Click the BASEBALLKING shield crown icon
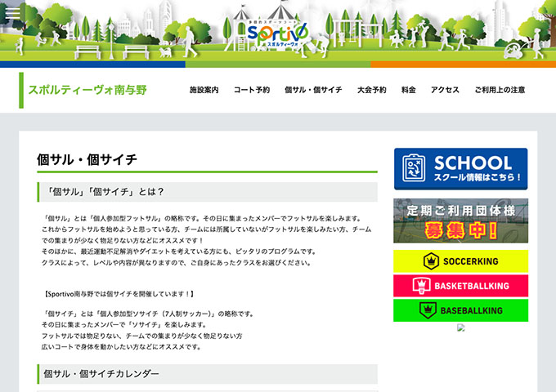 (x=428, y=310)
